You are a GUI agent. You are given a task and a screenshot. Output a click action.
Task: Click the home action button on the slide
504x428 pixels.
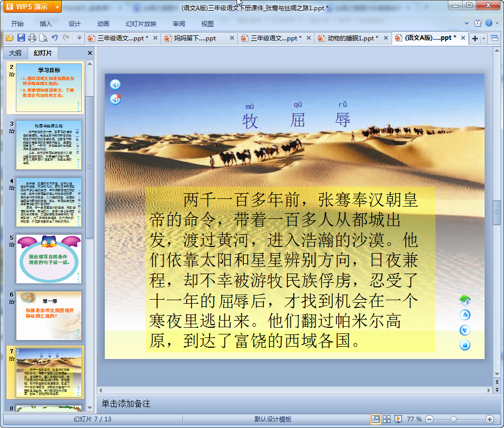point(465,300)
